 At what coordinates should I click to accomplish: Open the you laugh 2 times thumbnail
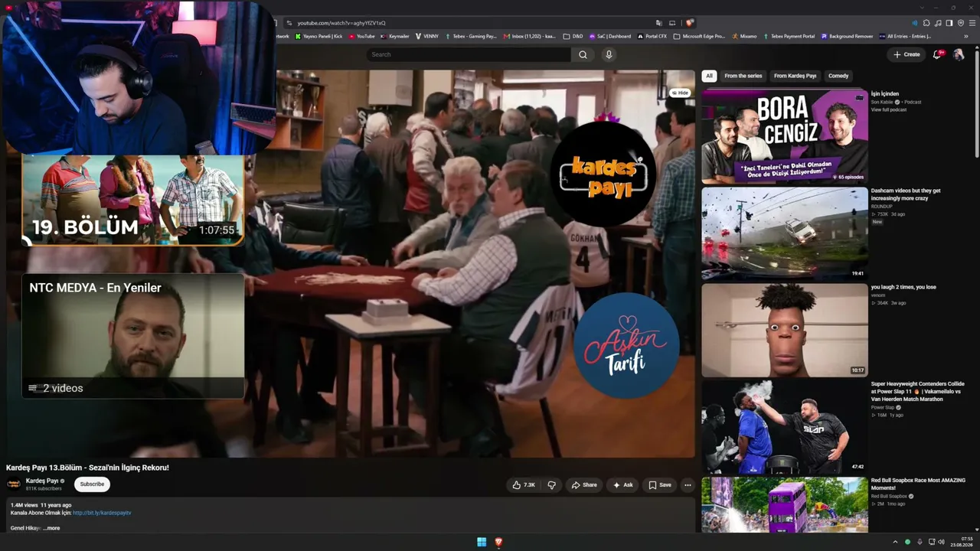pyautogui.click(x=785, y=330)
